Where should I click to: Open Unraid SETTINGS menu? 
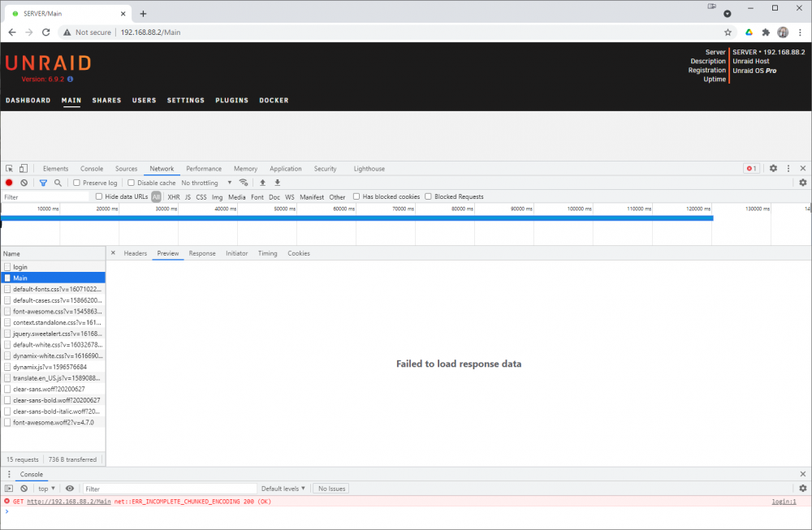coord(186,101)
